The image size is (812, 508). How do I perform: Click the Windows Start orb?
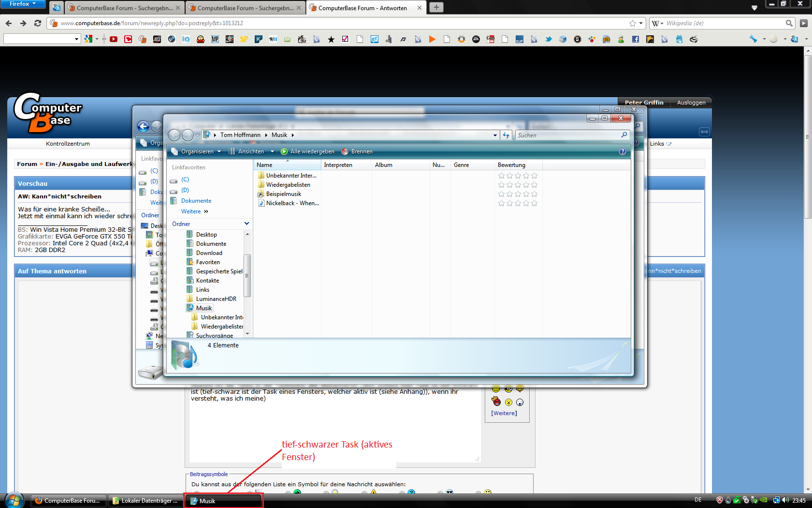14,500
